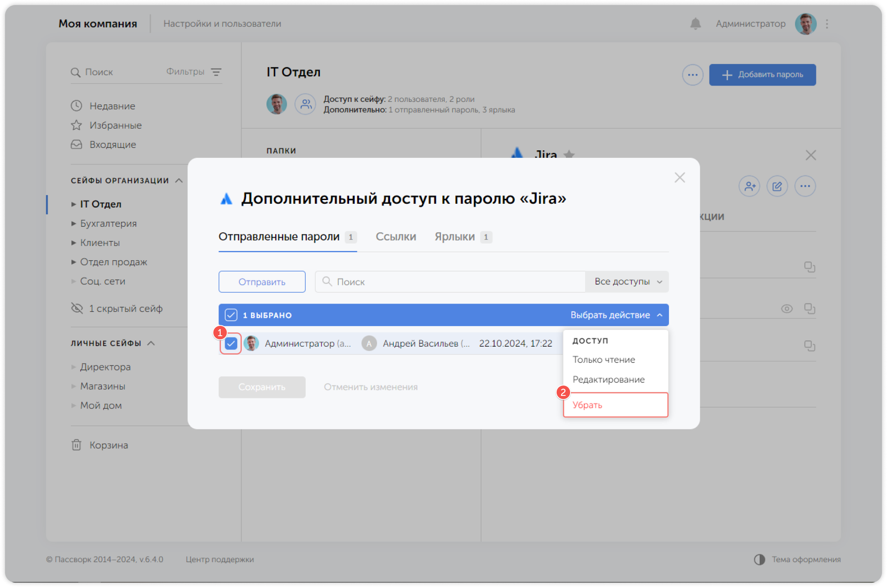Click the ellipsis menu icon next to Jira
Viewport: 887px width, 588px height.
click(x=805, y=186)
